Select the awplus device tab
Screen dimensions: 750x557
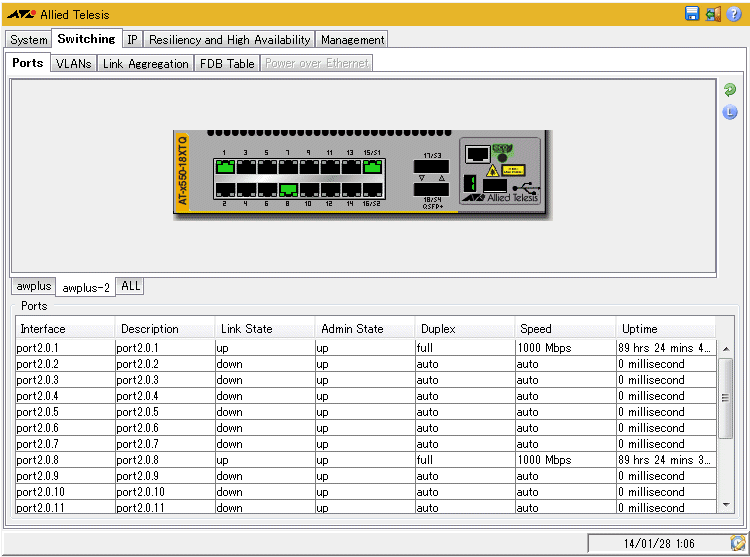[x=33, y=286]
